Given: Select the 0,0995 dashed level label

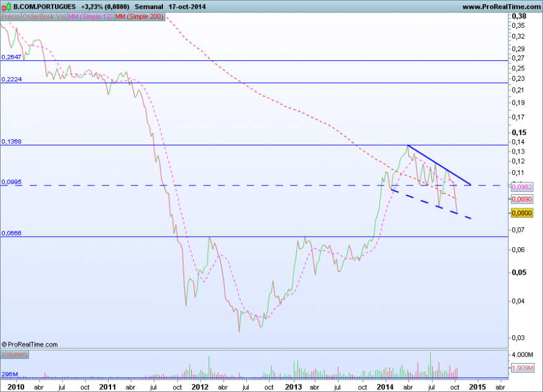Looking at the screenshot, I should pos(12,182).
